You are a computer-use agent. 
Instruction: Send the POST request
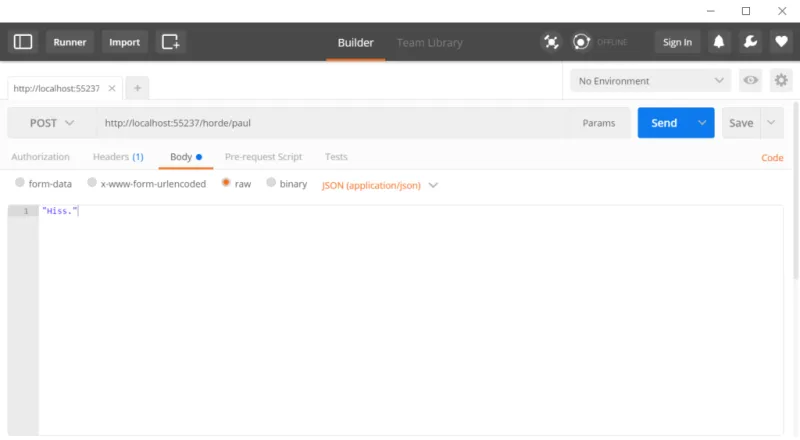pos(664,123)
